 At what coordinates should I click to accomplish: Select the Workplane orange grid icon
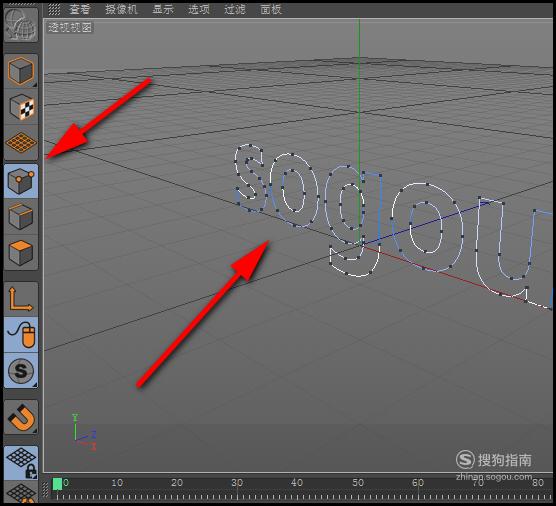click(21, 143)
